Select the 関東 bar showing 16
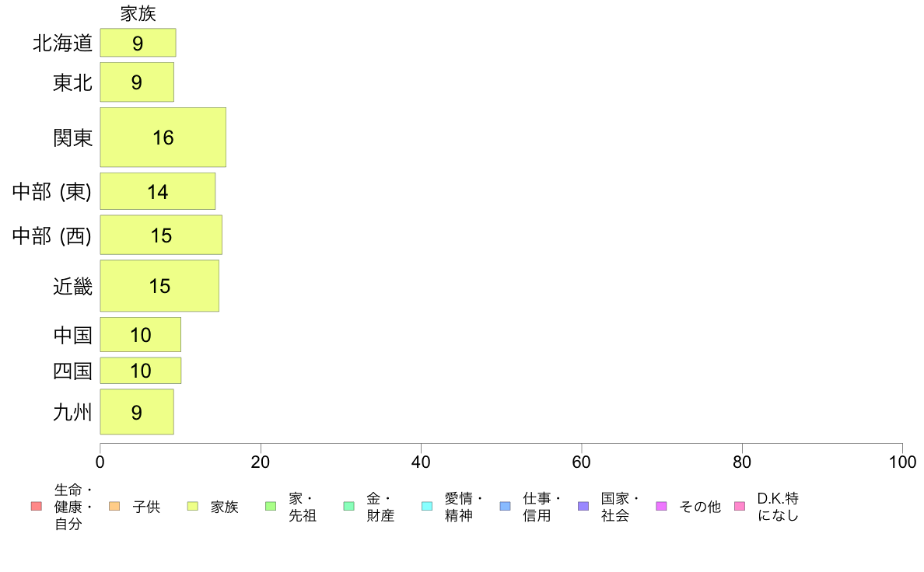 [x=163, y=138]
